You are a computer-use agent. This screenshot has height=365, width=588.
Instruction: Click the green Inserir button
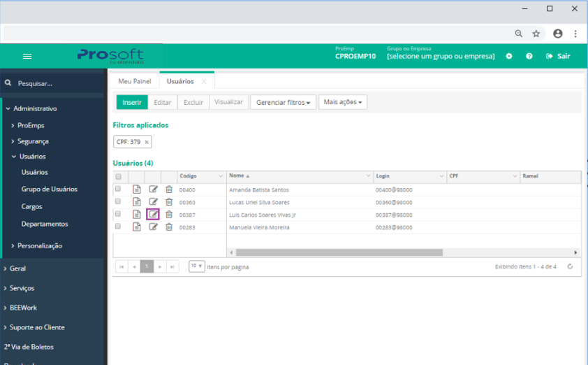point(132,102)
